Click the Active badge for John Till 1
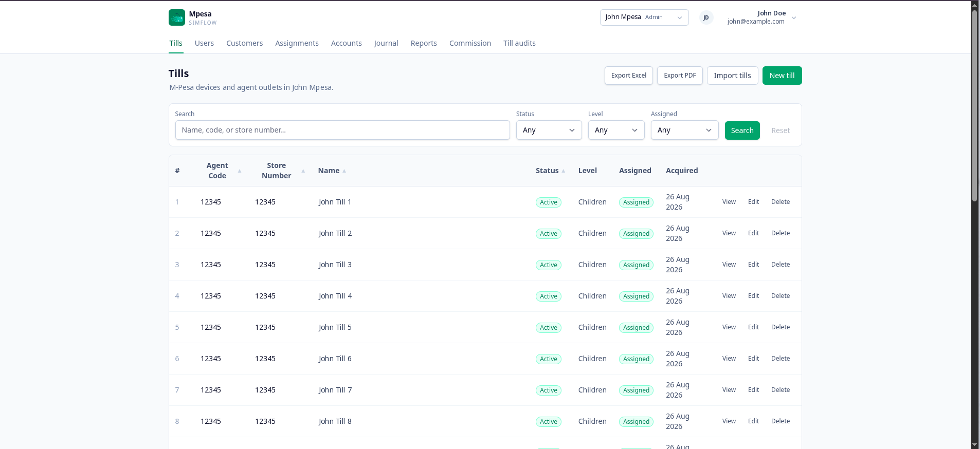This screenshot has height=449, width=980. tap(549, 202)
